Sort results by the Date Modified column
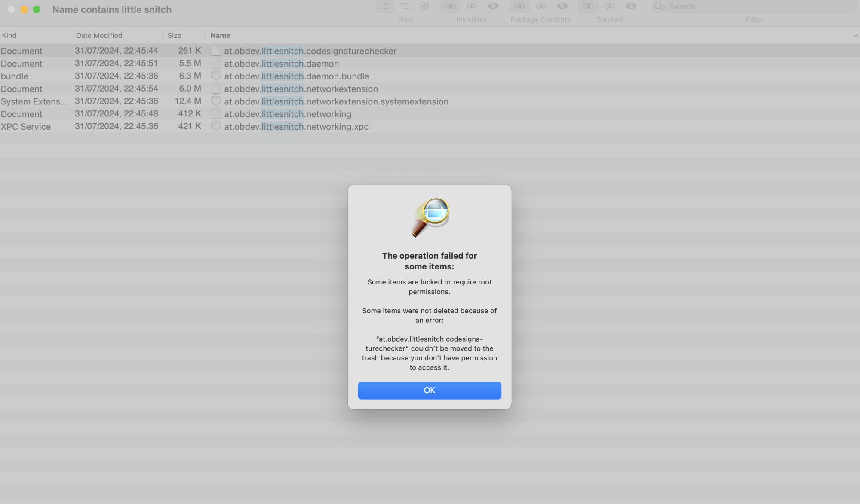 tap(117, 35)
